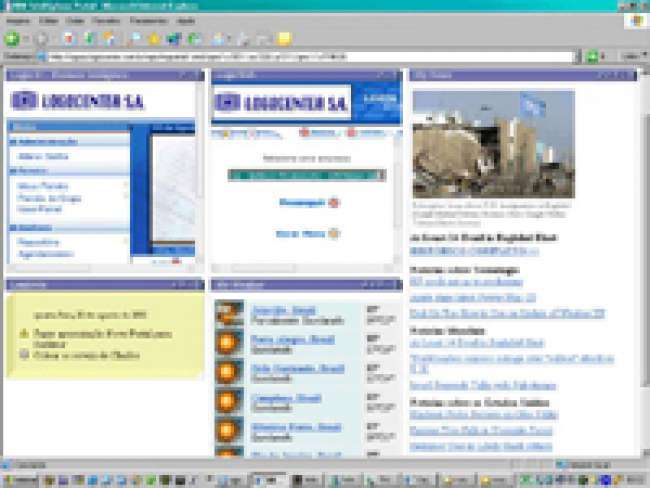The height and width of the screenshot is (488, 650).
Task: Click the Home icon in browser toolbar
Action: [108, 39]
